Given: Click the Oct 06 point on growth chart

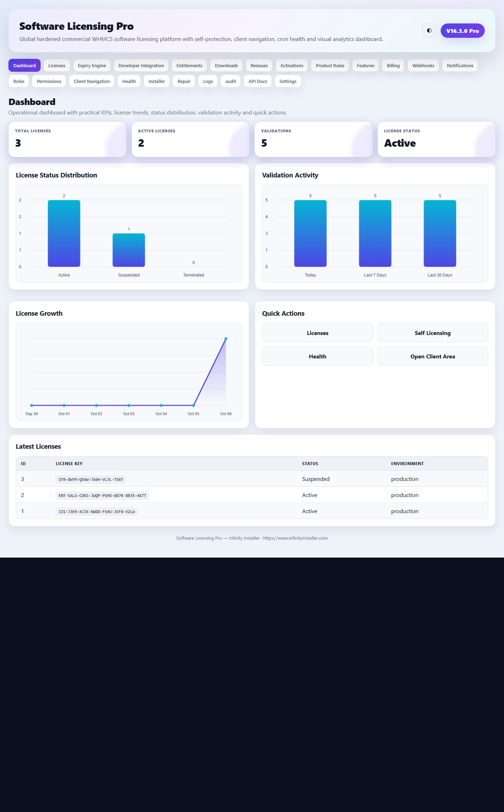Looking at the screenshot, I should tap(226, 339).
